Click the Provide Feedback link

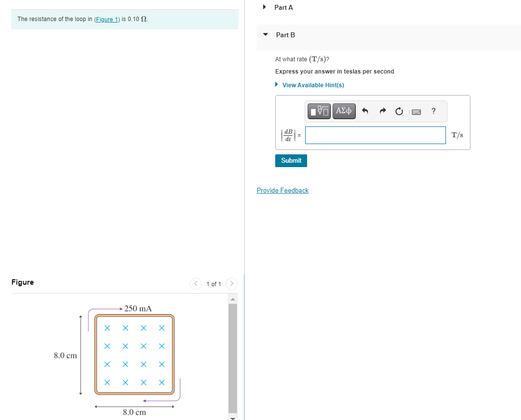point(283,190)
